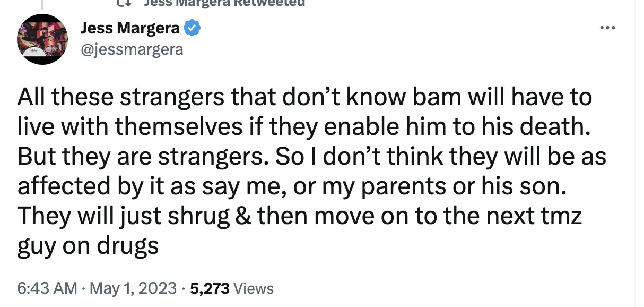Open the three-dot more options menu
The image size is (644, 307).
click(608, 27)
